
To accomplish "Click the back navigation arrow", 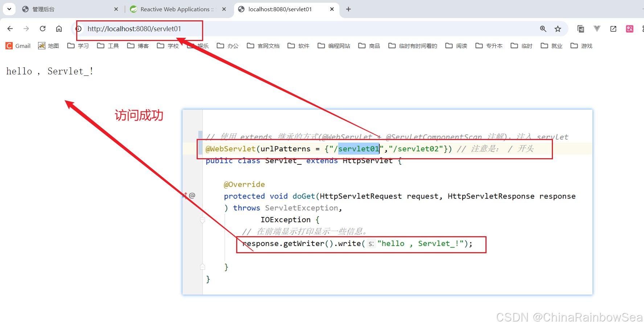I will pos(10,28).
